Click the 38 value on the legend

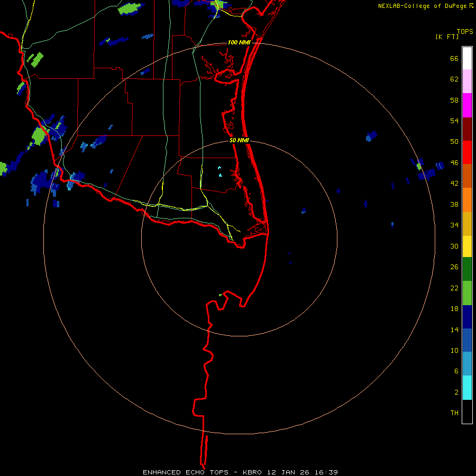pyautogui.click(x=454, y=204)
